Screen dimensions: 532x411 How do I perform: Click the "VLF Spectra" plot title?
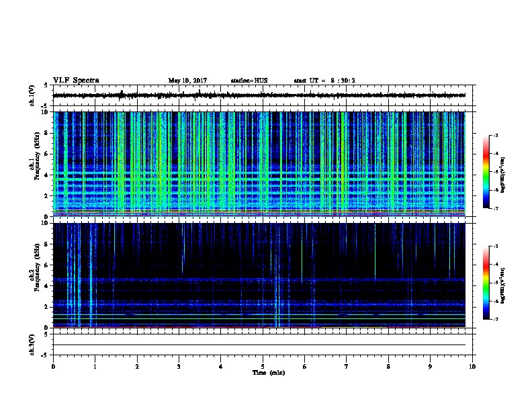pos(76,80)
